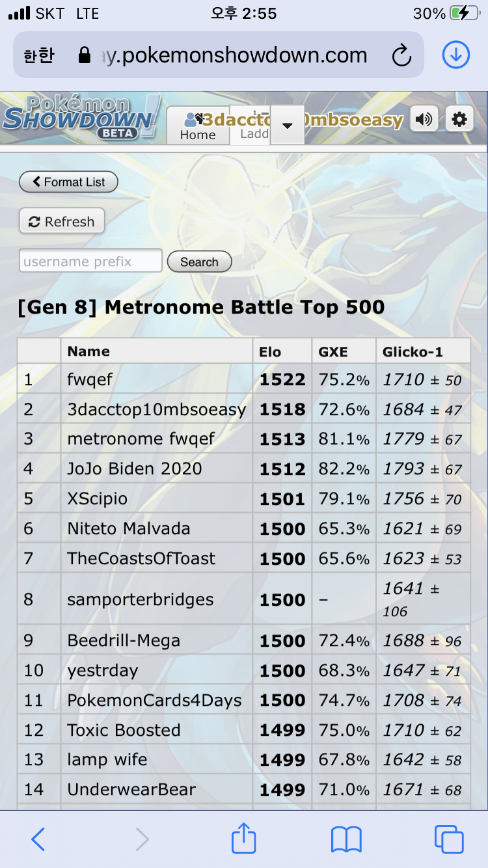The height and width of the screenshot is (868, 488).
Task: Show open Safari tabs icon
Action: click(x=449, y=839)
